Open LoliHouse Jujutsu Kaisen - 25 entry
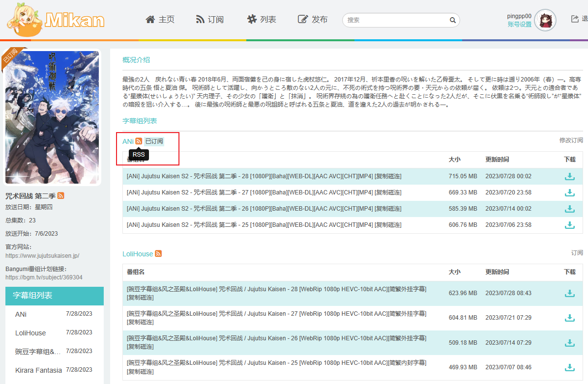Viewport: 588px width, 384px height. pos(276,363)
